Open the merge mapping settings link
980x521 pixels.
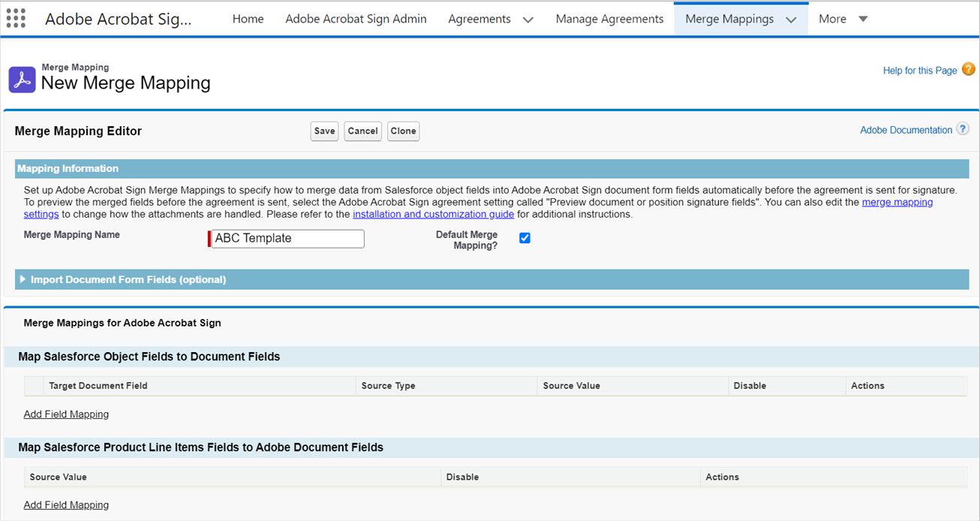click(x=897, y=202)
